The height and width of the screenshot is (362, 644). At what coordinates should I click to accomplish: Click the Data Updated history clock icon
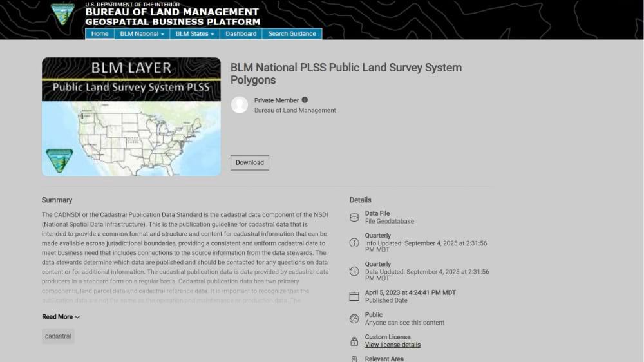point(354,271)
